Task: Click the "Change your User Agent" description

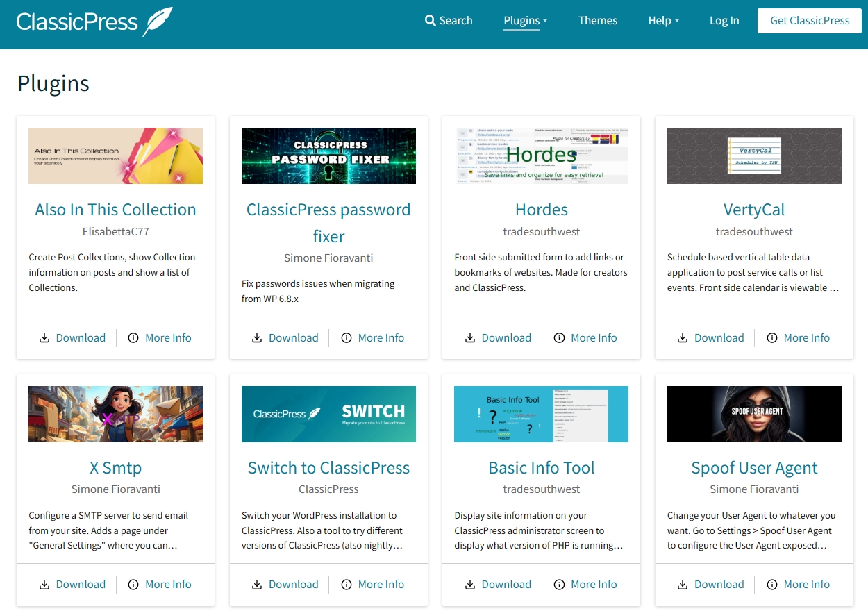Action: [x=751, y=530]
